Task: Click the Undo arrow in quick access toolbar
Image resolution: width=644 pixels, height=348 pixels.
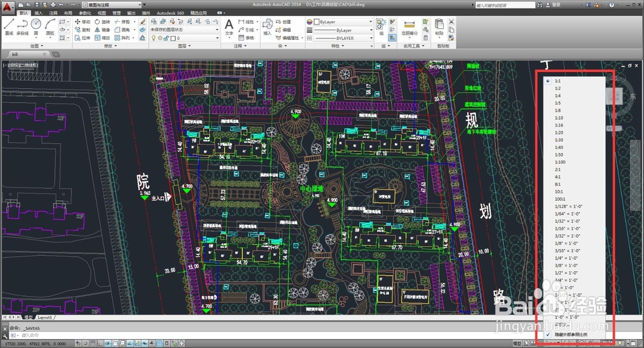Action: pos(61,5)
